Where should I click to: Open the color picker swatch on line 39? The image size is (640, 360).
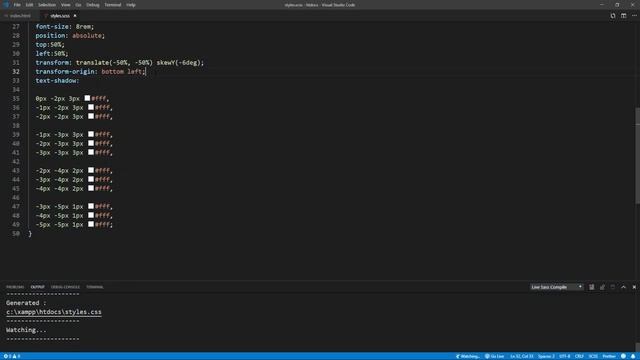[x=91, y=134]
